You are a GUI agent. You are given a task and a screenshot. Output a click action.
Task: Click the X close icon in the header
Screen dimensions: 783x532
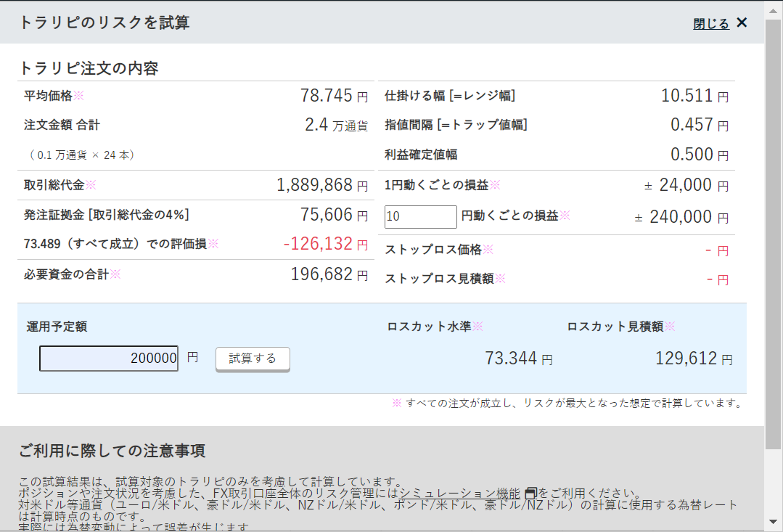point(742,22)
